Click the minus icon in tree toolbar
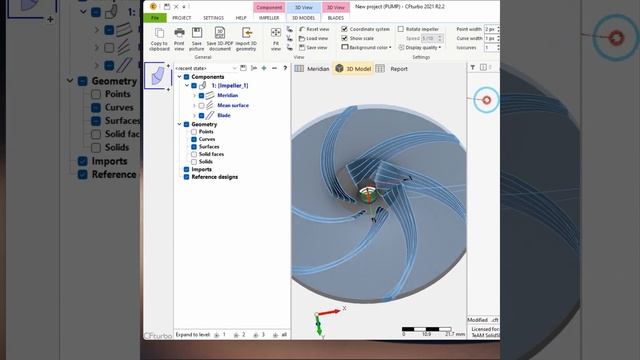640x360 pixels. pos(274,68)
